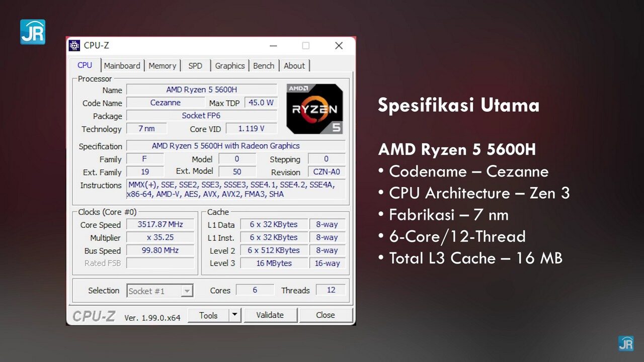Close the CPU-Z window with X
The width and height of the screenshot is (644, 362).
(x=339, y=46)
